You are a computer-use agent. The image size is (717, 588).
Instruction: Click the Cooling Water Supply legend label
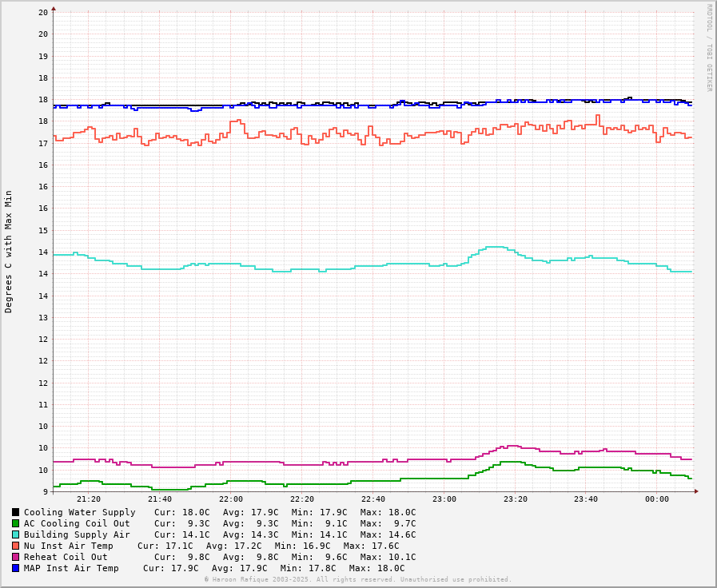click(79, 512)
